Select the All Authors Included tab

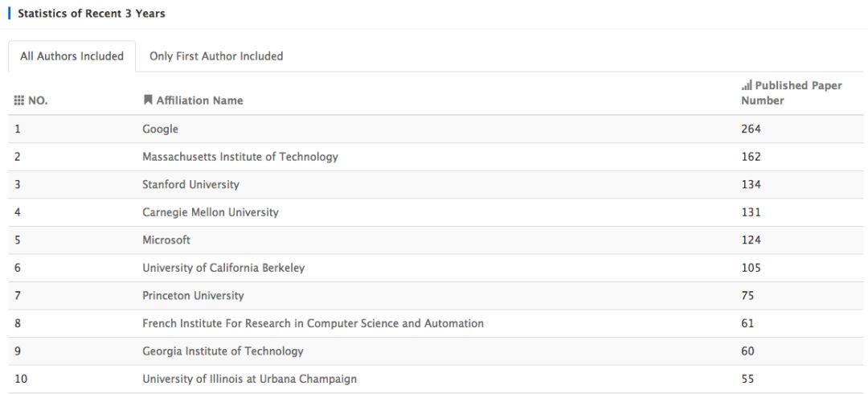click(x=72, y=56)
